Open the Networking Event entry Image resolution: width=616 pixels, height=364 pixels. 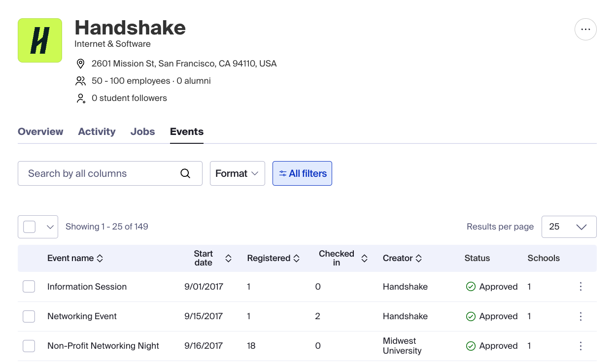tap(82, 316)
